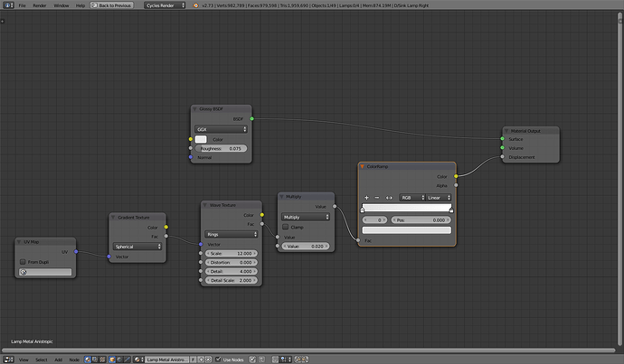Toggle pin node tree icon

coord(252,359)
